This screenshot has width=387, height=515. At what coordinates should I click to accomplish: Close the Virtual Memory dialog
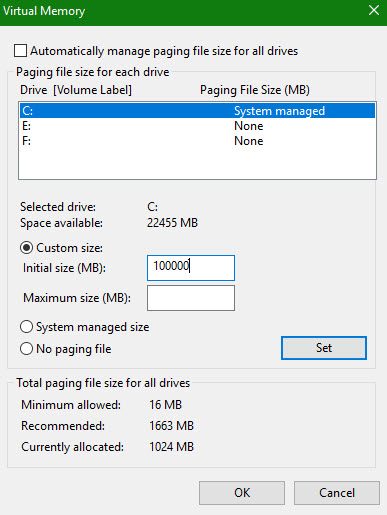(374, 10)
